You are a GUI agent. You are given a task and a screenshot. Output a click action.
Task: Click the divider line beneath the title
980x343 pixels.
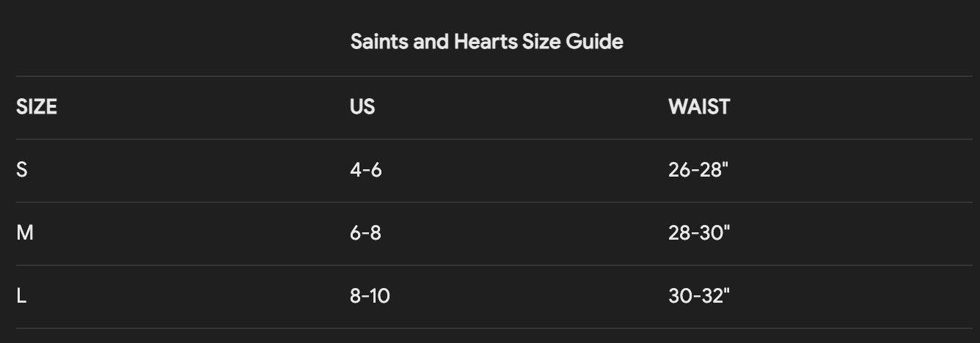coord(490,76)
